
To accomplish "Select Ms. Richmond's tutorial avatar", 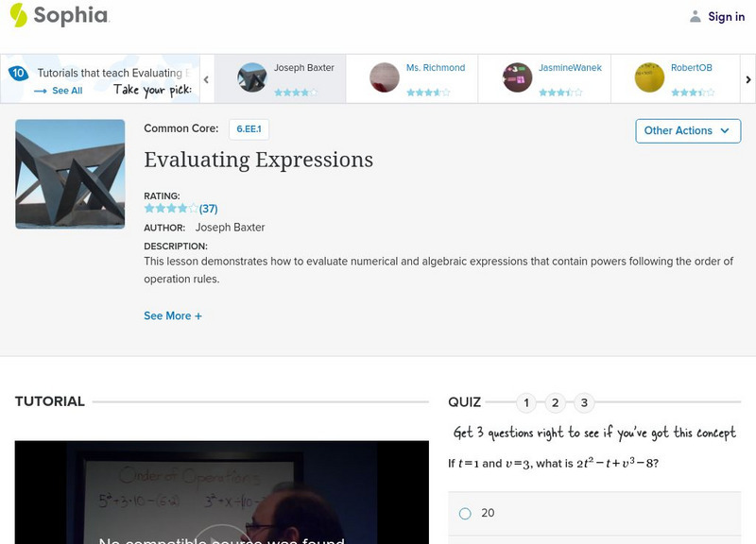I will 385,77.
